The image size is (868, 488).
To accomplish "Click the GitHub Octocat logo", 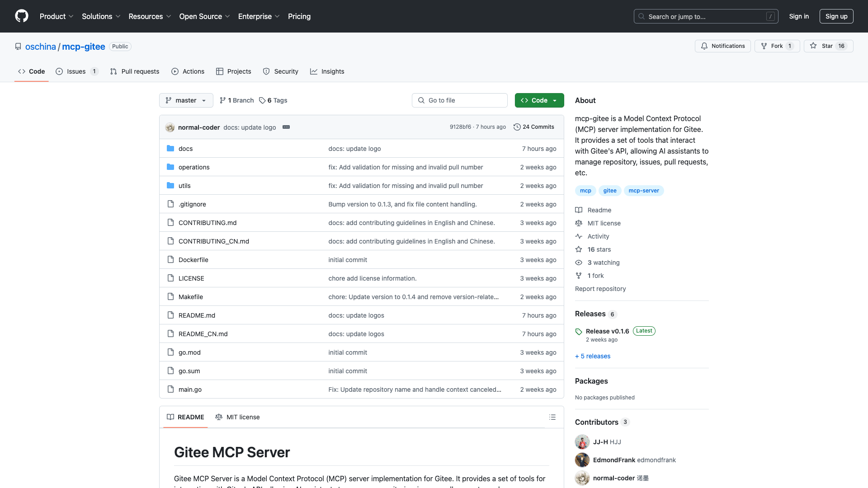I will pyautogui.click(x=22, y=16).
